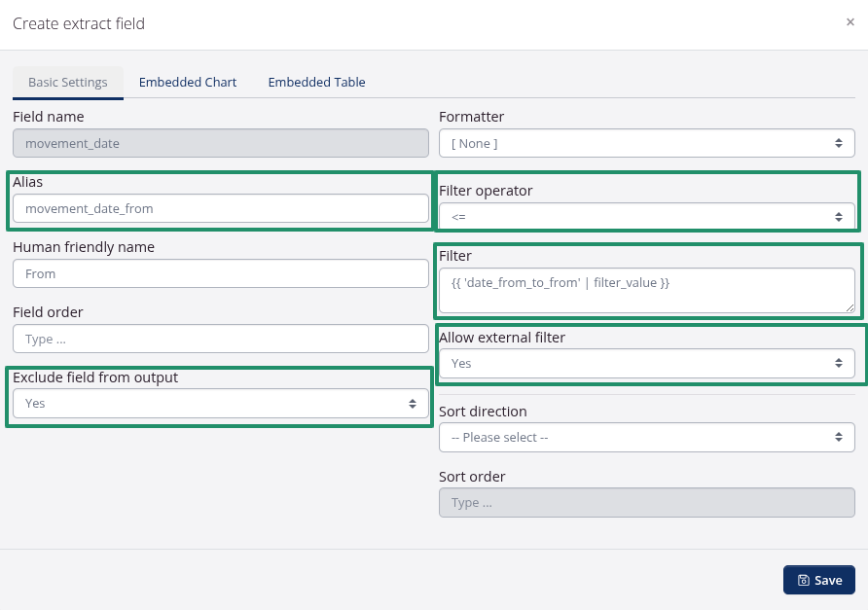Close the Create extract field dialog
Viewport: 868px width, 610px height.
click(850, 22)
